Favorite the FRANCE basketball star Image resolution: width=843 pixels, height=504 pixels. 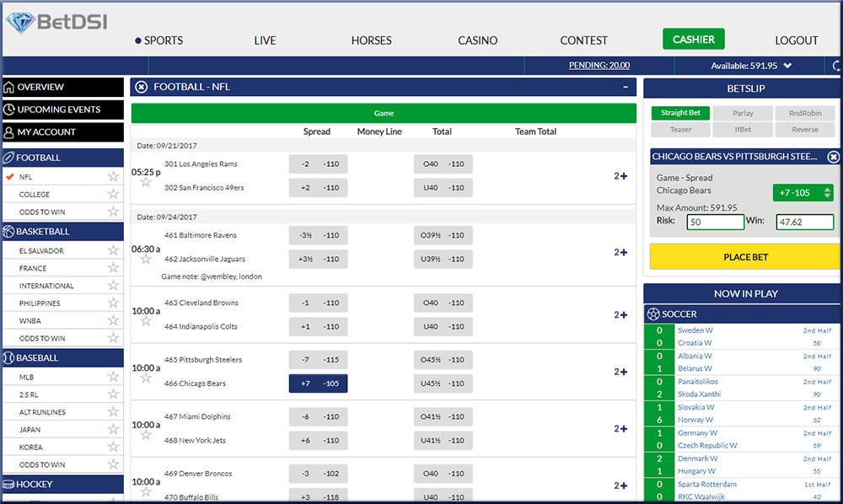(x=113, y=267)
